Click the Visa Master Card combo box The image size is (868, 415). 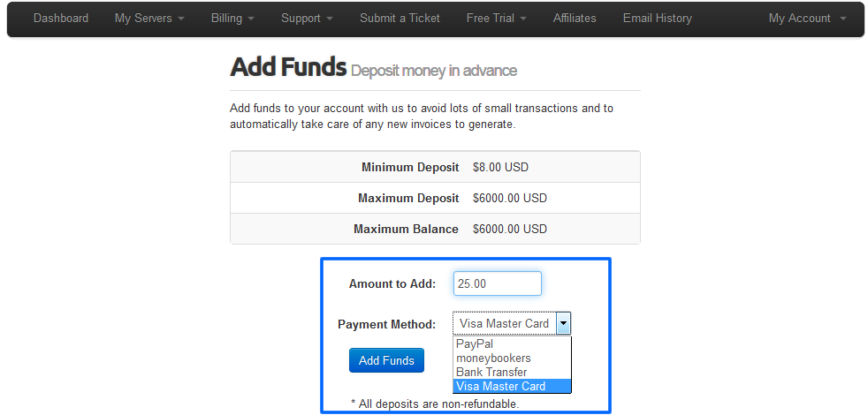pos(512,323)
